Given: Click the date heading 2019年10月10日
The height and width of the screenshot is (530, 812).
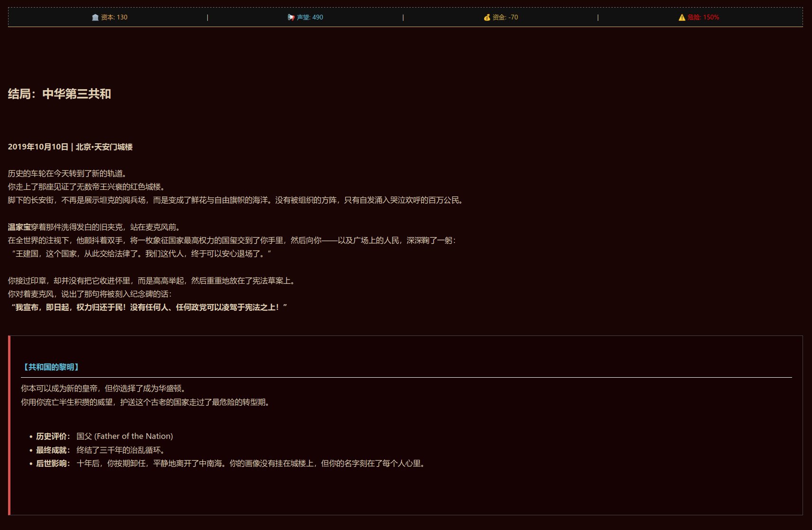Looking at the screenshot, I should 38,147.
